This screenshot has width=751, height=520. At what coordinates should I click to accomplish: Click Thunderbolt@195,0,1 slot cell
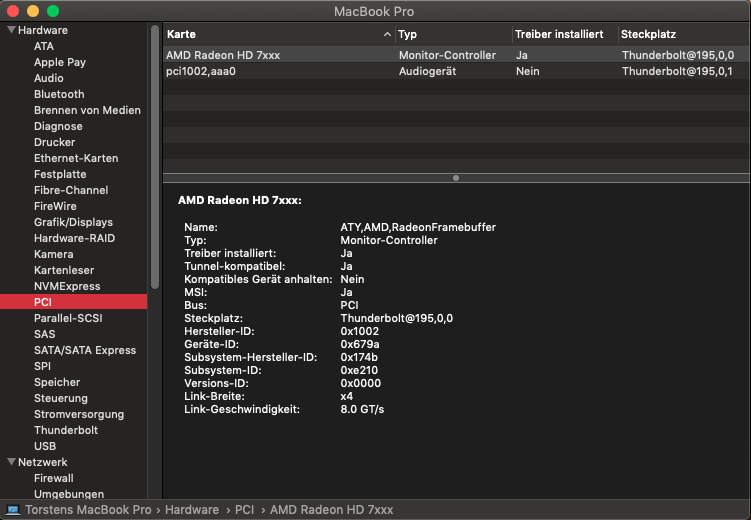677,71
